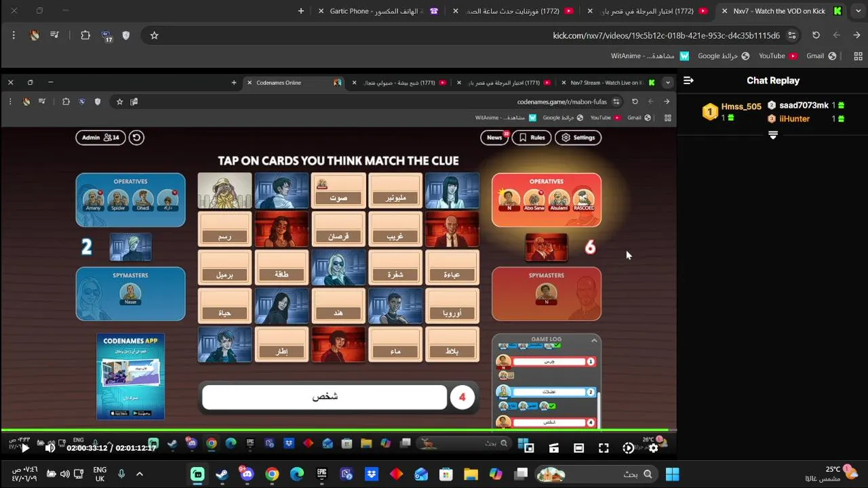Open Windows Start menu
The width and height of the screenshot is (868, 488).
pos(672,474)
